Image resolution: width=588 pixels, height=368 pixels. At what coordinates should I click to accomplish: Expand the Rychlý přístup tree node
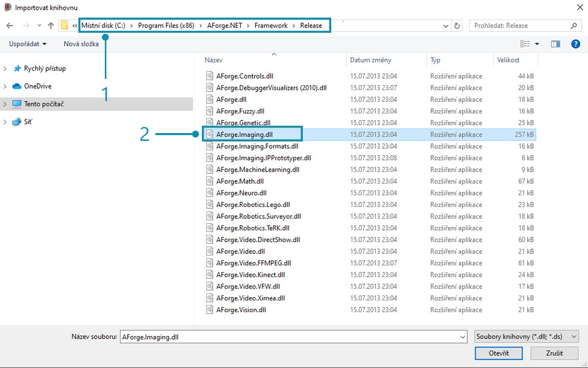coord(5,69)
